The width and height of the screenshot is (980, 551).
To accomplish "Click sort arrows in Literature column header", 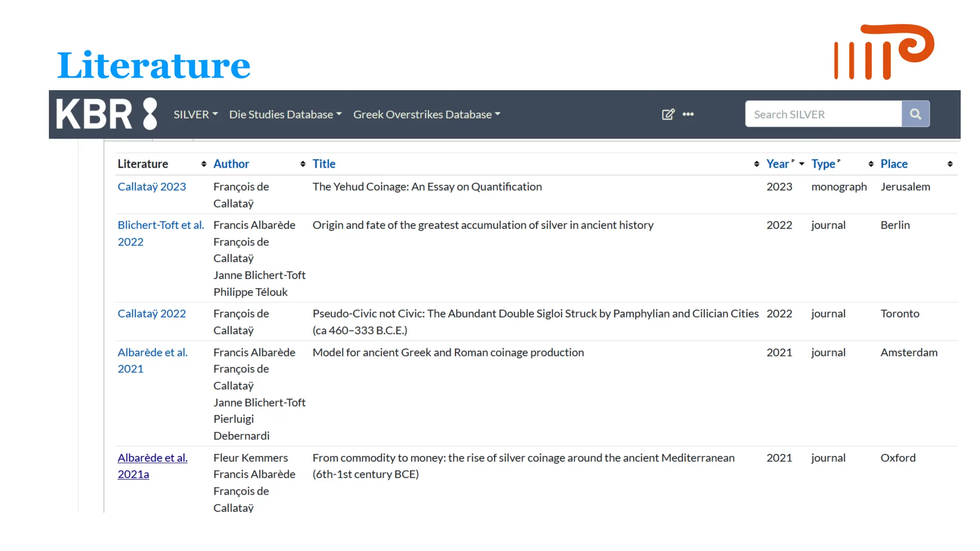I will pyautogui.click(x=204, y=164).
